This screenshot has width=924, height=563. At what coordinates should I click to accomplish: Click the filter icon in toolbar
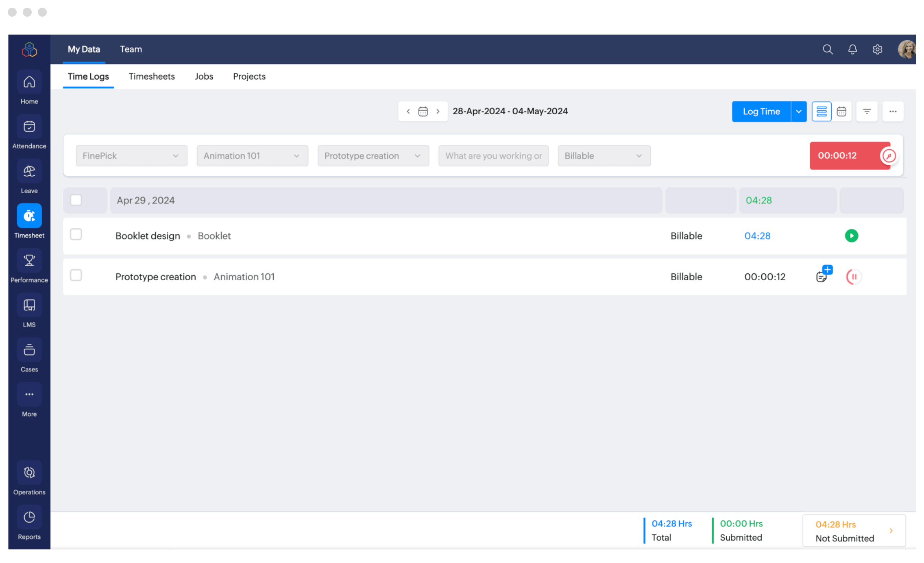[x=867, y=111]
